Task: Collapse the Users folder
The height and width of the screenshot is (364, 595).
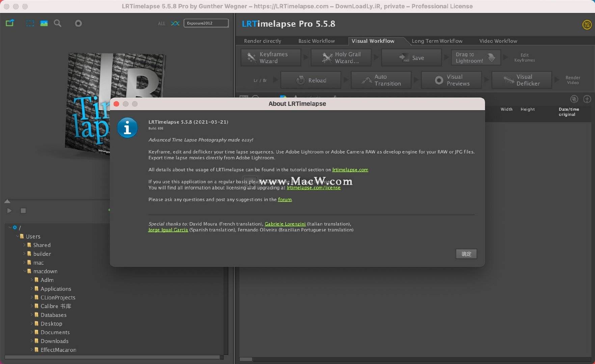Action: [17, 236]
